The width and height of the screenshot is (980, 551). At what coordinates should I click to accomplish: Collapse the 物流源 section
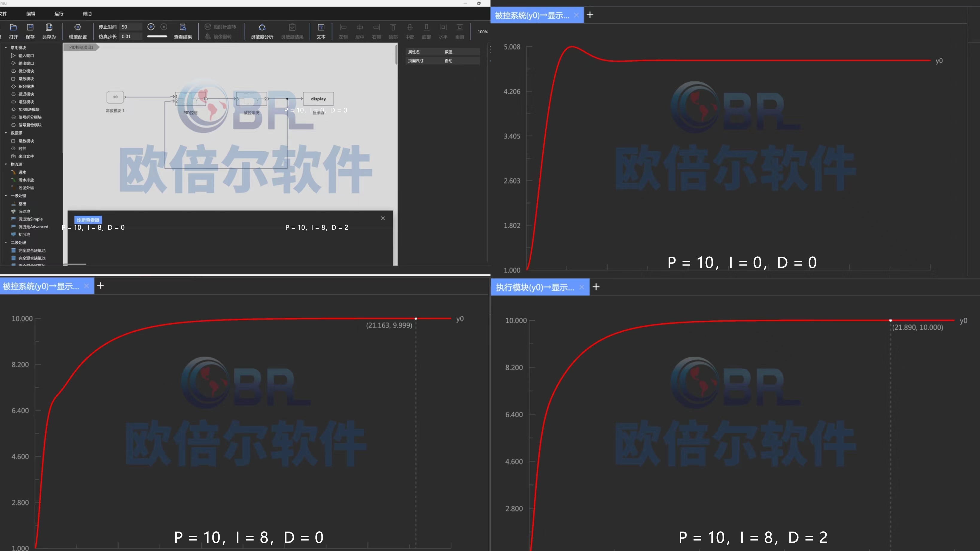pyautogui.click(x=6, y=165)
